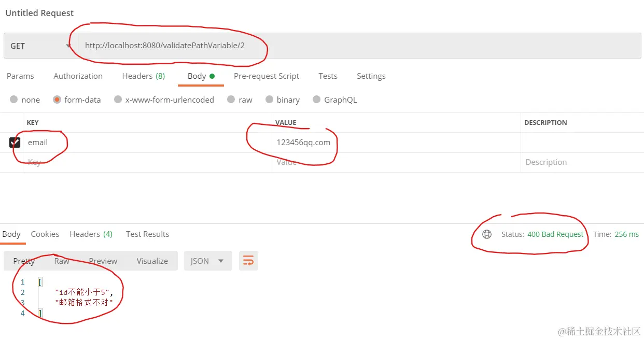This screenshot has width=644, height=340.
Task: Select the x-www-form-urlencoded radio button
Action: (118, 100)
